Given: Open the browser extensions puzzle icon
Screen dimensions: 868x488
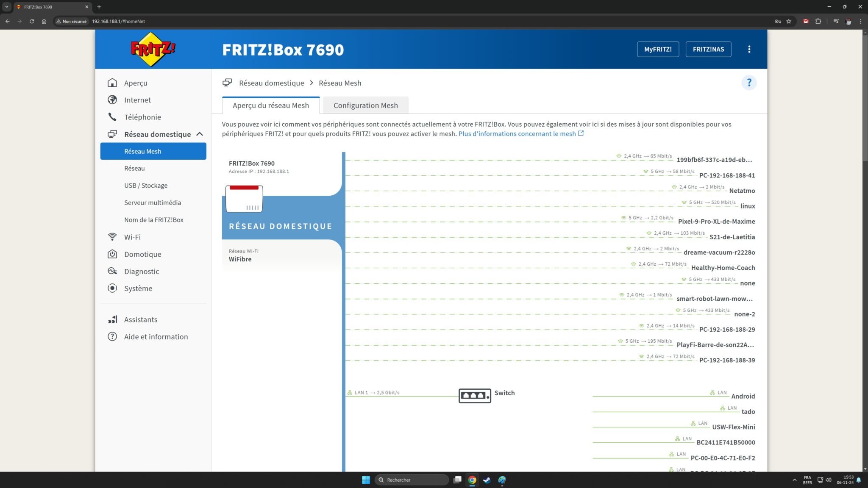Looking at the screenshot, I should (x=818, y=21).
